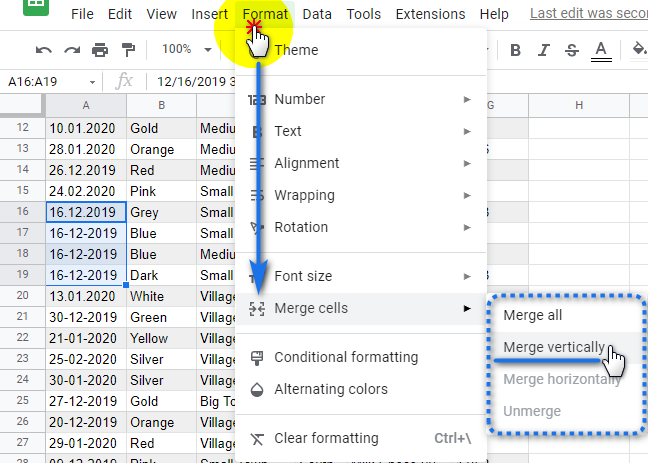648x463 pixels.
Task: Select the Paint format roller icon
Action: [128, 50]
